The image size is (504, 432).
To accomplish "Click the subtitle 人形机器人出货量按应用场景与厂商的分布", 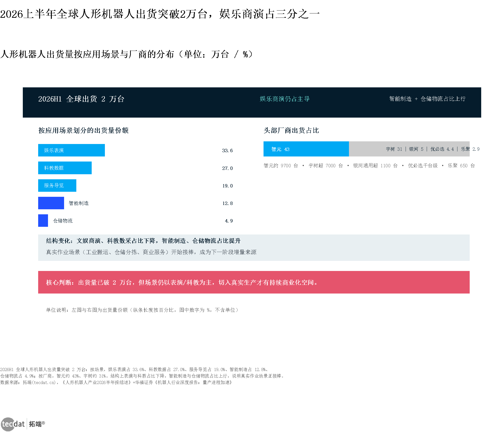I will coord(127,54).
